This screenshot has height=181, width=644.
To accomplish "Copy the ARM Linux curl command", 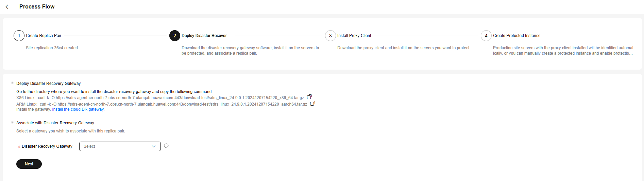I will pyautogui.click(x=312, y=103).
